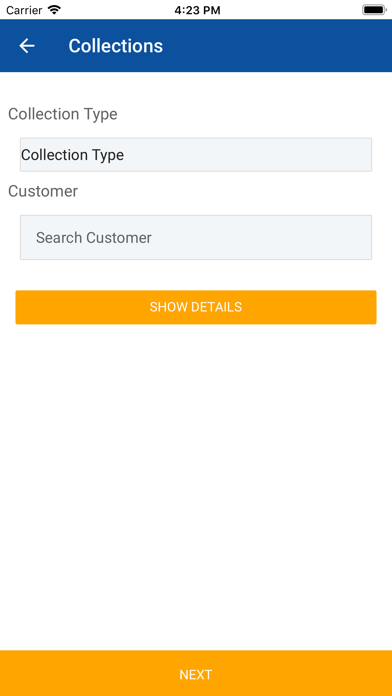Image resolution: width=392 pixels, height=696 pixels.
Task: Click the battery icon in status bar
Action: [373, 10]
